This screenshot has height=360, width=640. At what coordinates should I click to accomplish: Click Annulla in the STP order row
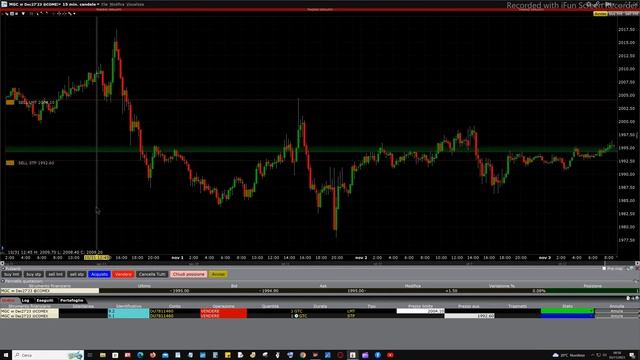[617, 316]
